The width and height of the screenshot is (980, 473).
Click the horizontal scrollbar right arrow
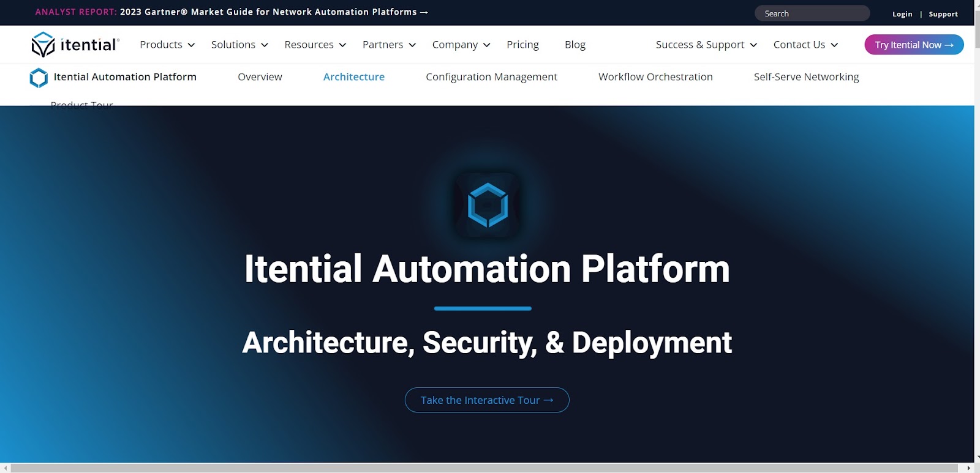tap(968, 468)
